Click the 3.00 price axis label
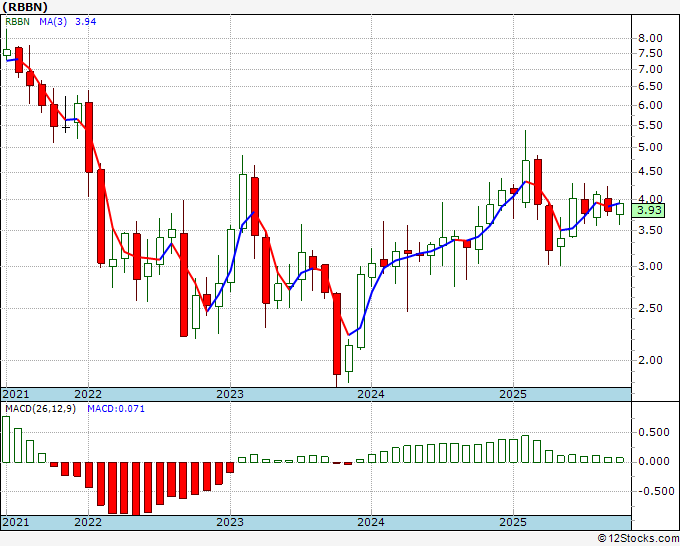Screen dimensions: 680x546 coord(650,266)
